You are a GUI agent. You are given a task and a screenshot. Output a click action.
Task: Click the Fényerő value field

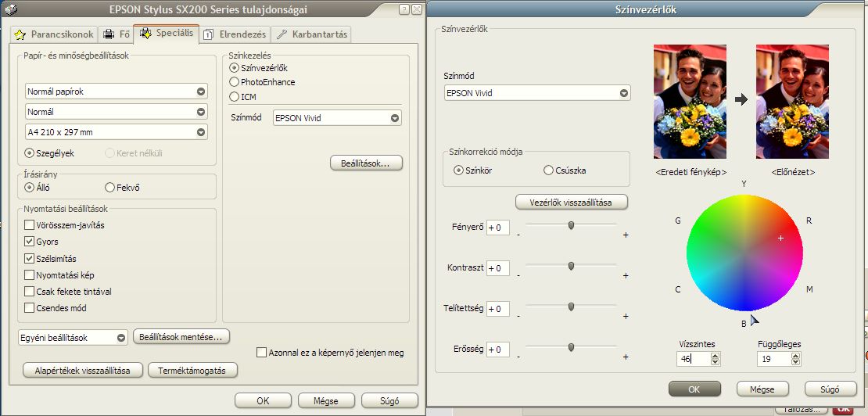[497, 228]
